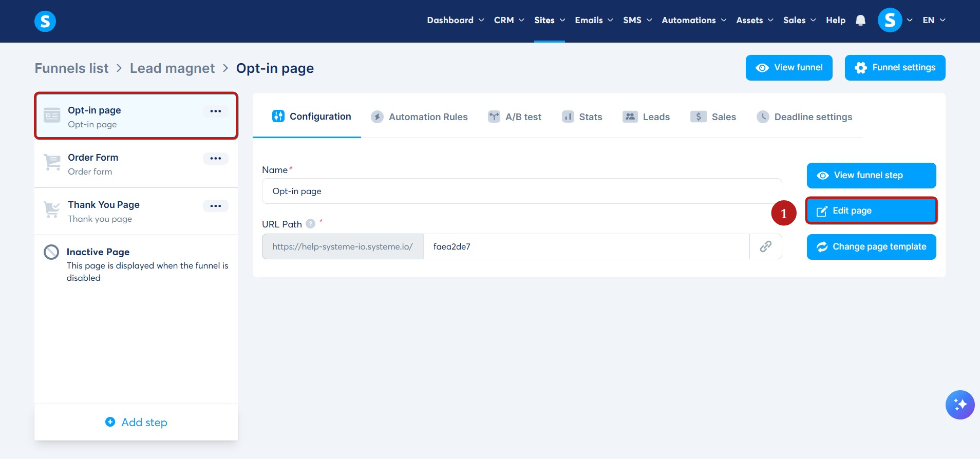980x459 pixels.
Task: Click the URL Path slug field
Action: (x=586, y=246)
